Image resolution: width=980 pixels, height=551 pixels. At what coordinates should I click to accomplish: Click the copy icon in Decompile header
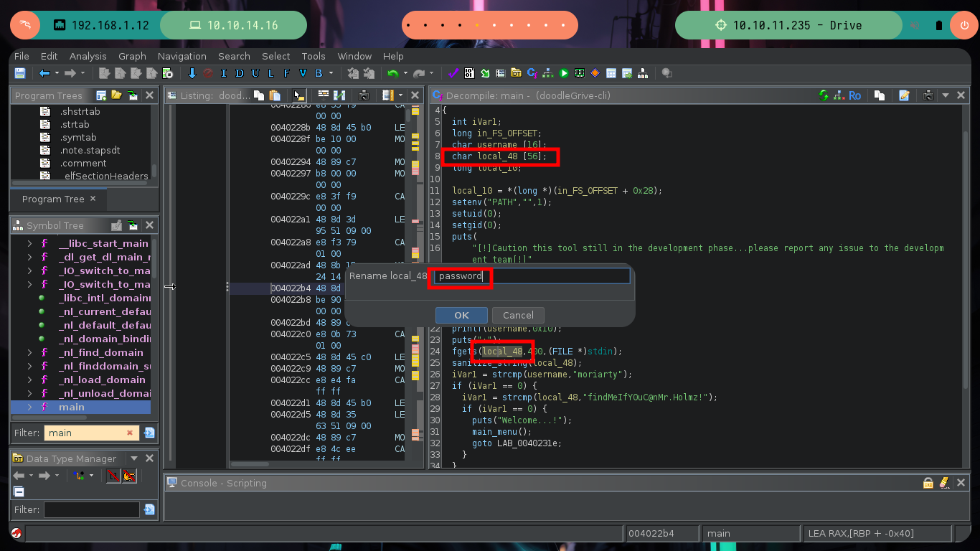(880, 95)
